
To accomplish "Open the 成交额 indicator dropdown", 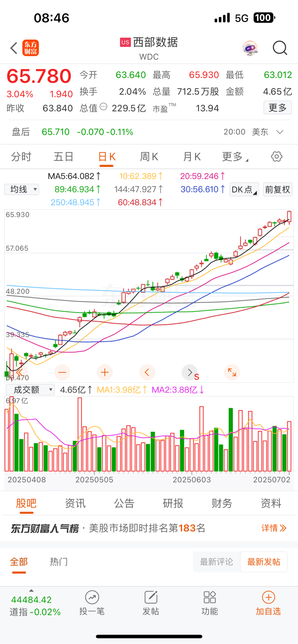I will click(30, 390).
